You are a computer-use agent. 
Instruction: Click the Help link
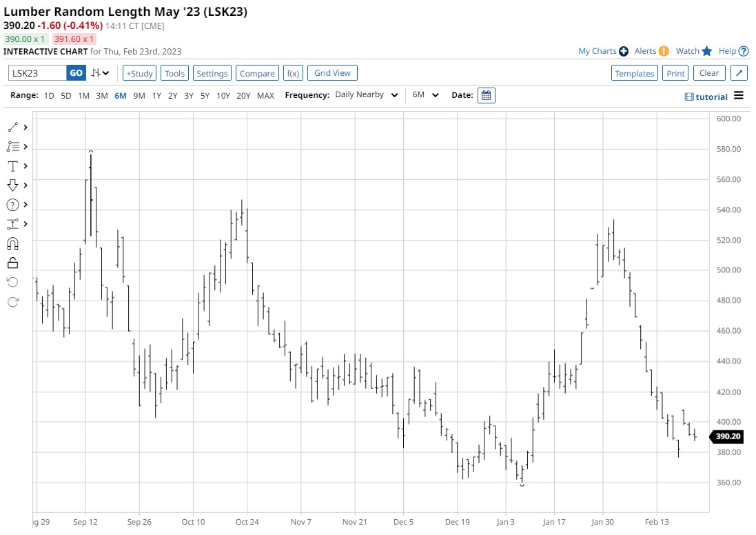[733, 50]
